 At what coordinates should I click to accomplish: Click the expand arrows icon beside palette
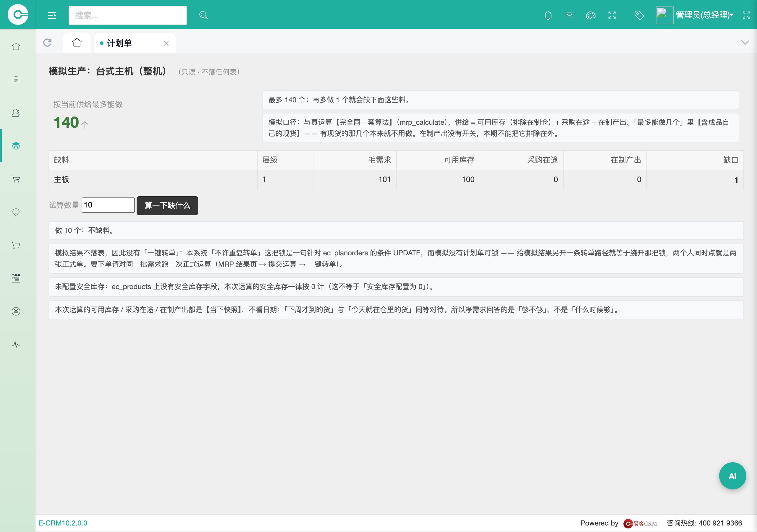tap(612, 15)
